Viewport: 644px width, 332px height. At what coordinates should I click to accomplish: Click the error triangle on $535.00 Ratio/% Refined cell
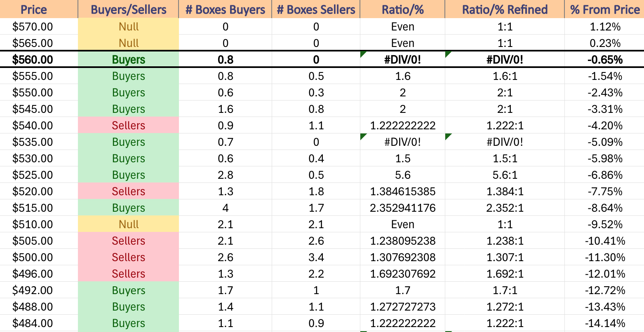(448, 136)
